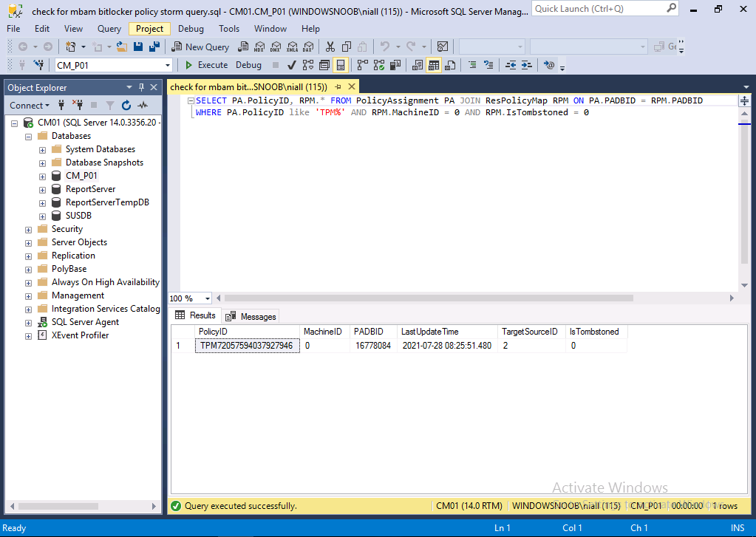Parse the query with the checkmark icon
This screenshot has width=756, height=537.
pyautogui.click(x=292, y=64)
